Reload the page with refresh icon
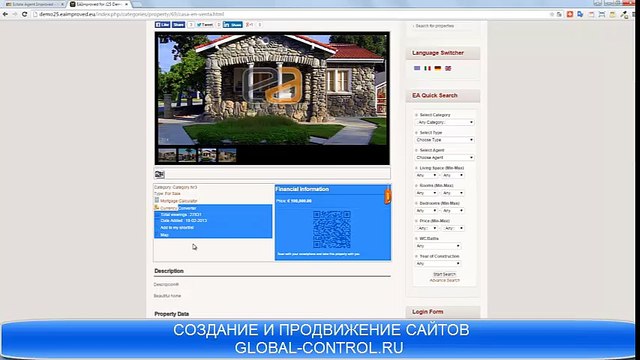The image size is (640, 360). pos(24,14)
